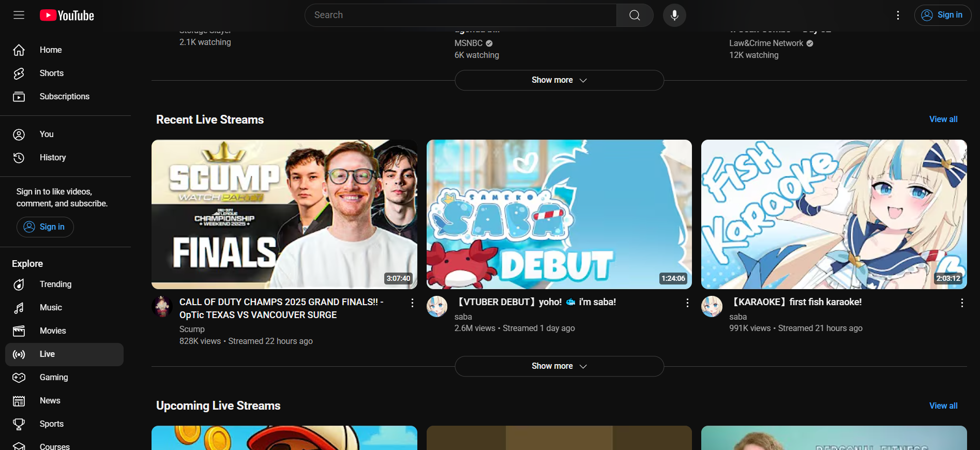Image resolution: width=980 pixels, height=450 pixels.
Task: Click saba avatar beside VTuber Debut video
Action: 437,306
